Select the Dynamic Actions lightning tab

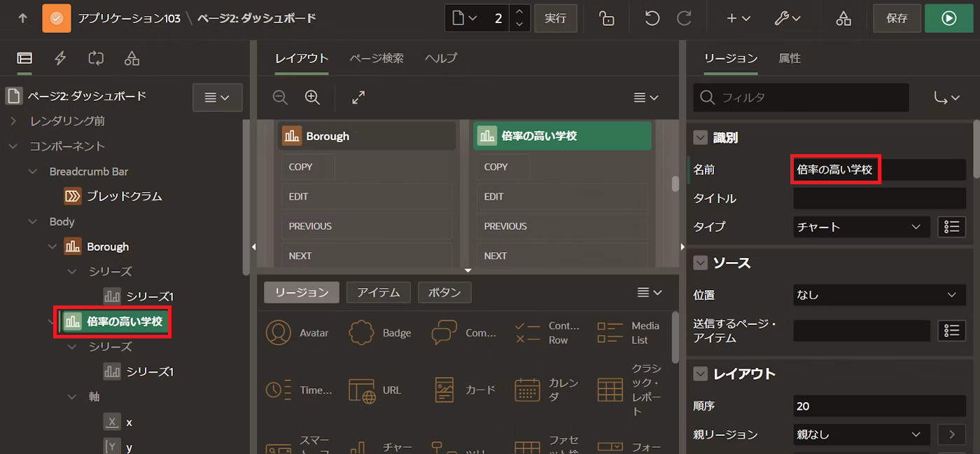[x=60, y=59]
